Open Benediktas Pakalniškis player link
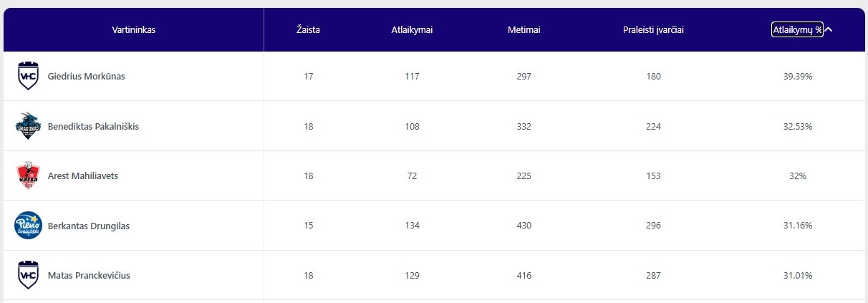868x303 pixels. [x=93, y=127]
